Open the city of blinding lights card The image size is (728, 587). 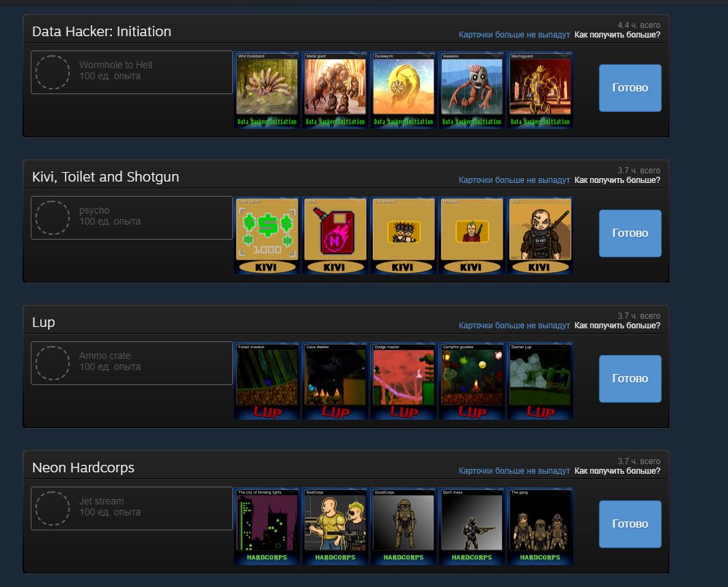266,526
